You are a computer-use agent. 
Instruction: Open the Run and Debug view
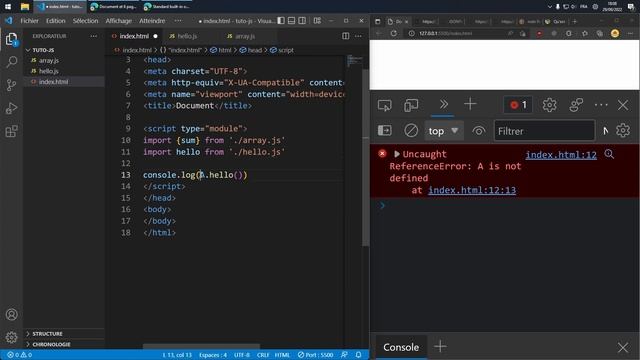(x=11, y=108)
